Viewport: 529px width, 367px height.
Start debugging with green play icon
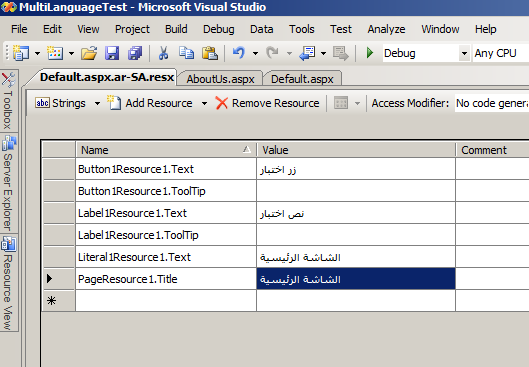(x=370, y=53)
